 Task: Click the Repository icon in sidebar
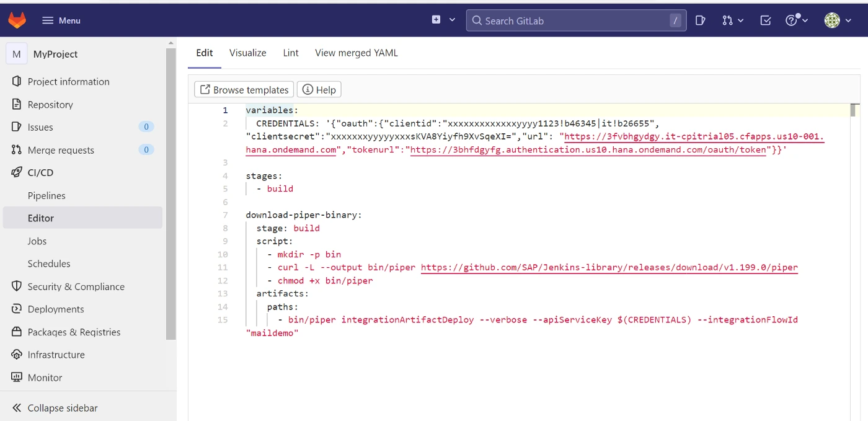tap(18, 104)
